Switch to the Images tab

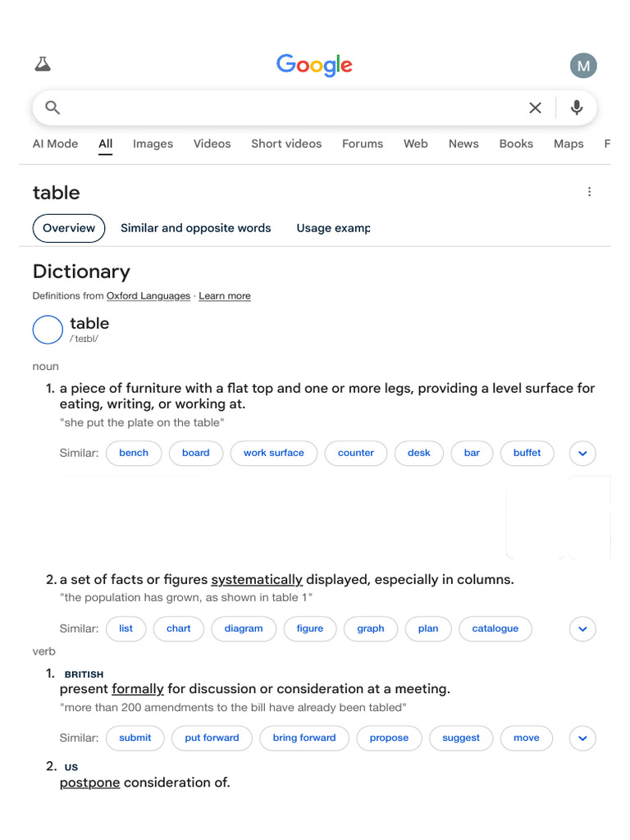coord(153,144)
